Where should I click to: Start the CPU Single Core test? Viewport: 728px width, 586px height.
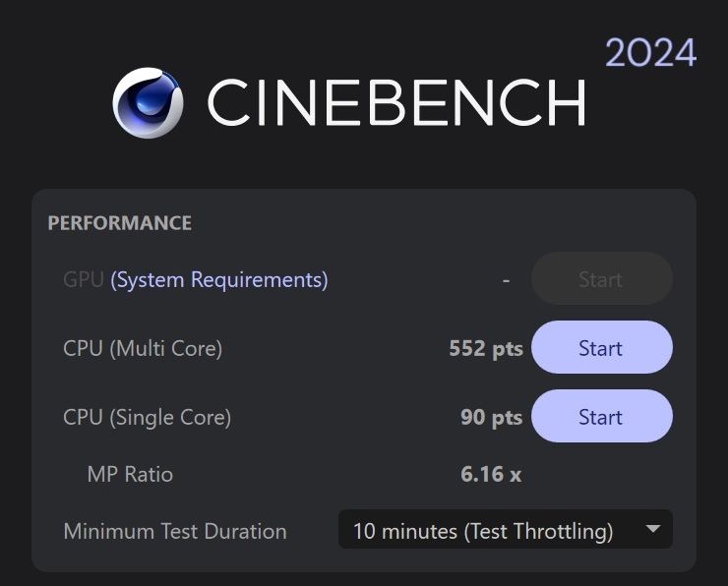pyautogui.click(x=601, y=417)
